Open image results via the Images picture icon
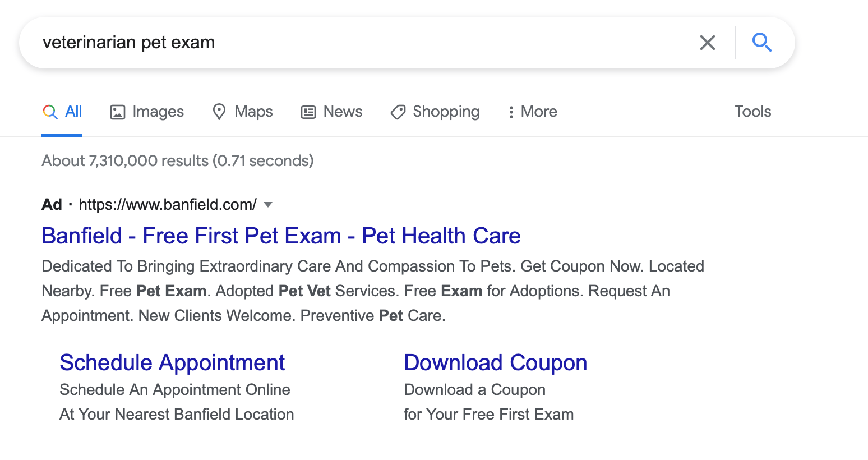Viewport: 868px width, 460px height. pos(117,112)
